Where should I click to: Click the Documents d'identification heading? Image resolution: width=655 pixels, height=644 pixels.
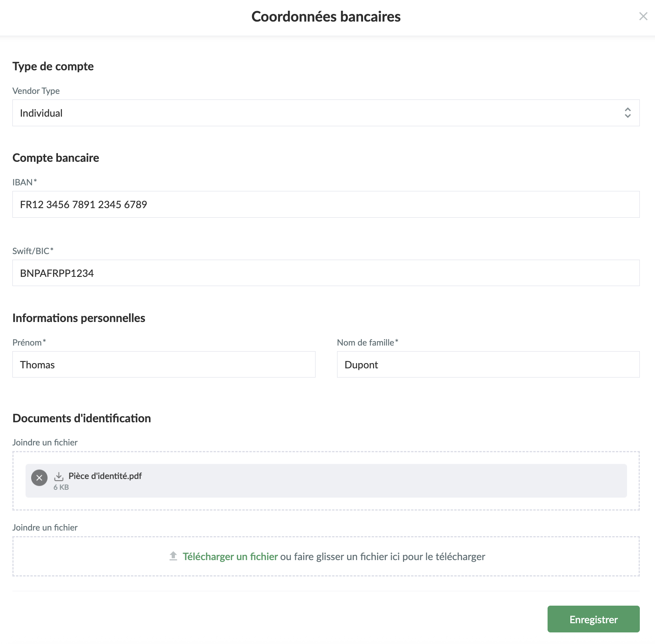pyautogui.click(x=81, y=418)
